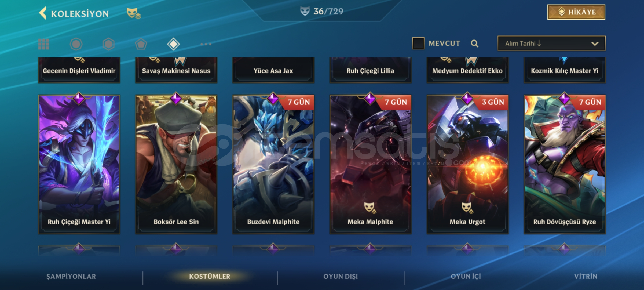This screenshot has width=644, height=290.
Task: Open the Alım Tarihi sort dropdown
Action: [x=551, y=44]
